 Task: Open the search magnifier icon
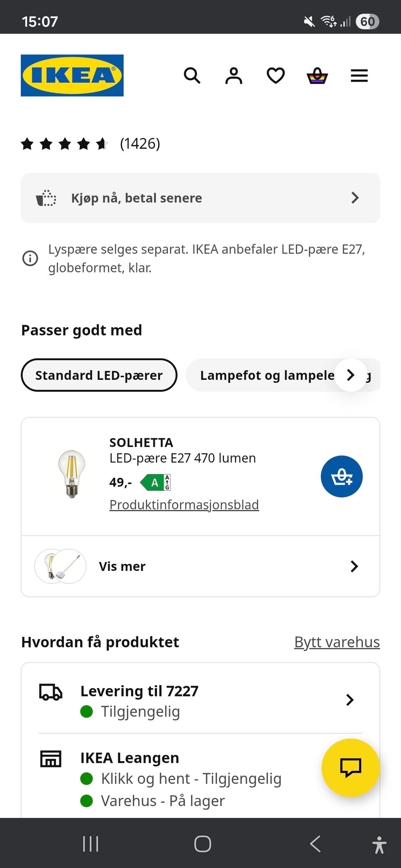pos(192,76)
